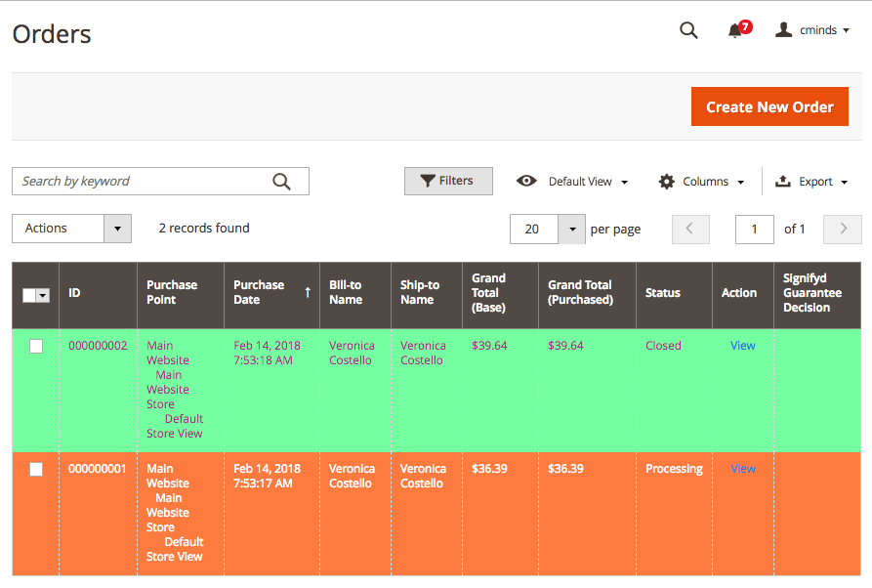The image size is (872, 588).
Task: Click the cminds user account icon
Action: click(x=783, y=30)
